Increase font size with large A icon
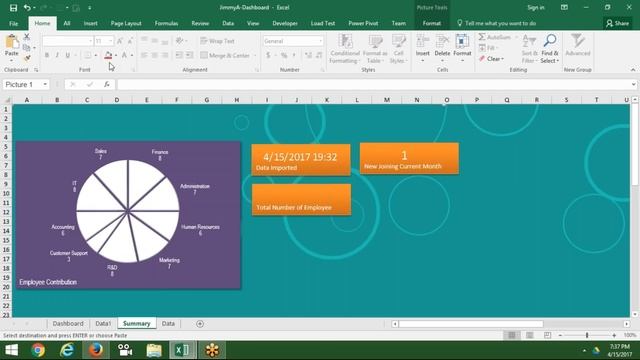640x360 pixels. click(120, 41)
